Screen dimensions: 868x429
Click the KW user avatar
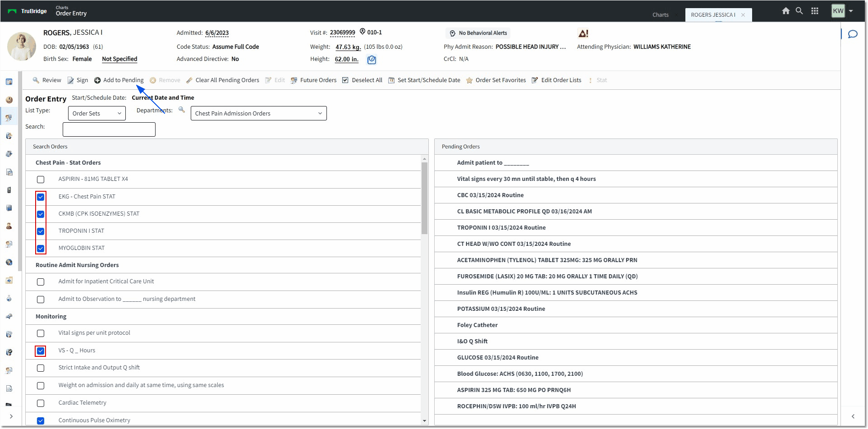point(838,11)
